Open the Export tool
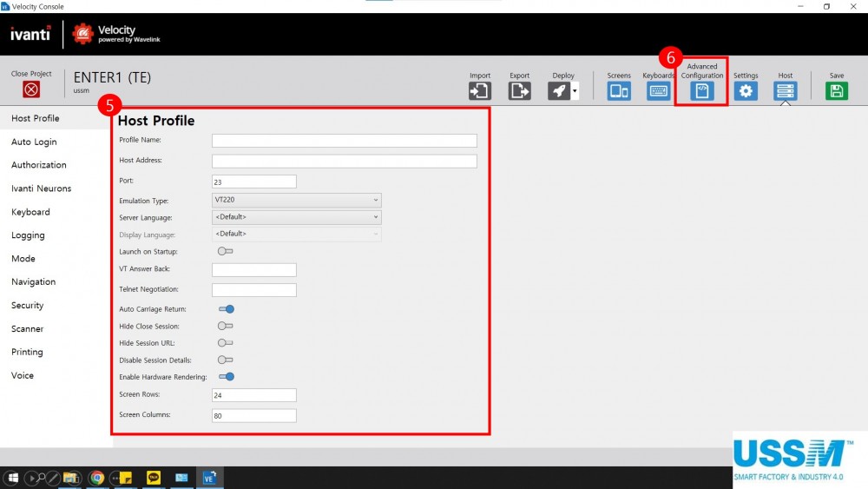This screenshot has width=868, height=489. click(519, 90)
